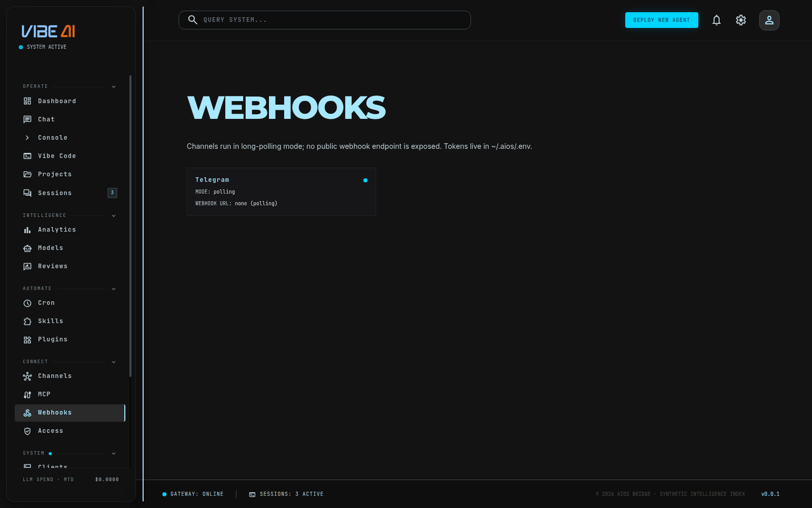Viewport: 812px width, 508px height.
Task: Click the Telegram card title
Action: [x=212, y=180]
